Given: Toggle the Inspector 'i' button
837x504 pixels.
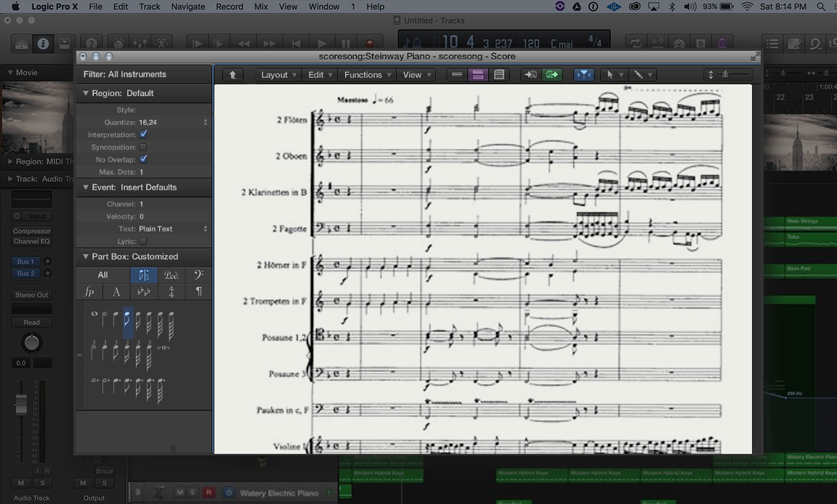Looking at the screenshot, I should pyautogui.click(x=43, y=44).
